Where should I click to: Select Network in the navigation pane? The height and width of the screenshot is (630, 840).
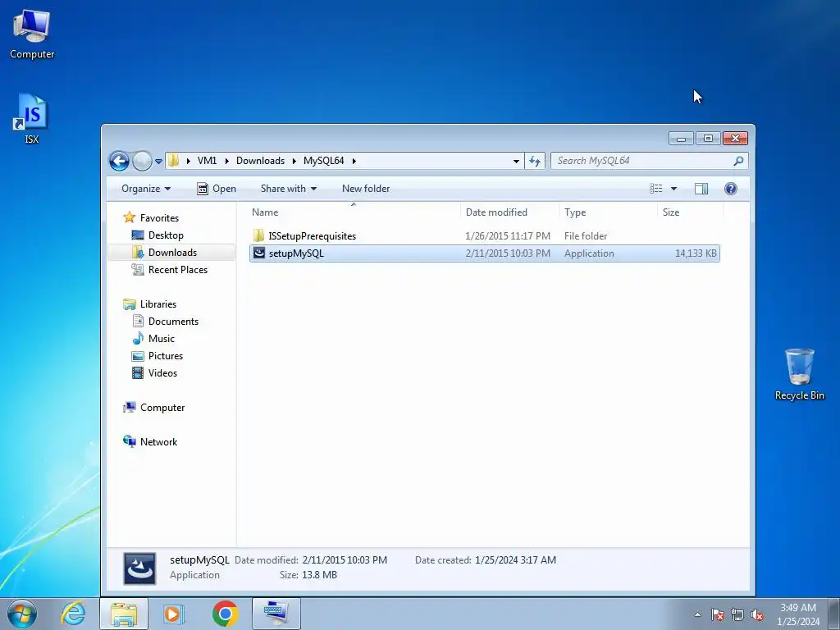158,442
